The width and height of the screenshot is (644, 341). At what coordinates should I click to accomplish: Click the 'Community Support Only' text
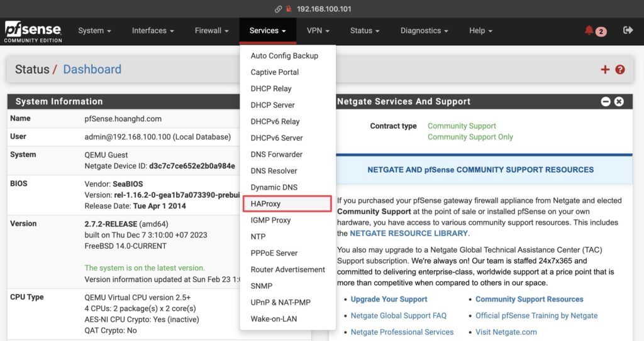click(x=470, y=137)
